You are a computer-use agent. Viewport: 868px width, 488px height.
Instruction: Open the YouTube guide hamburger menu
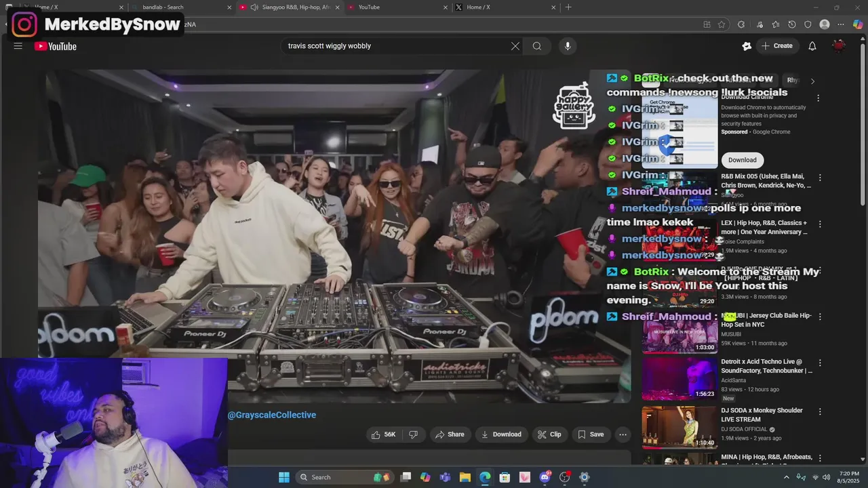click(18, 46)
